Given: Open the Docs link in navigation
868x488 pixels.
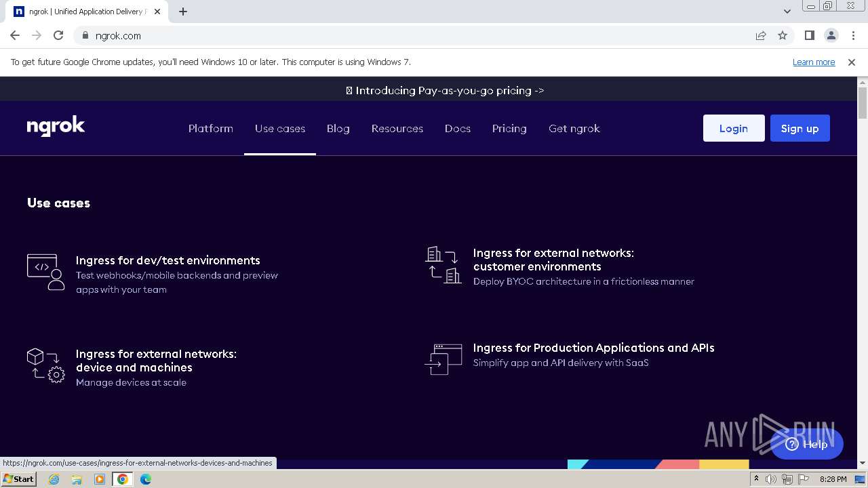Looking at the screenshot, I should 458,128.
